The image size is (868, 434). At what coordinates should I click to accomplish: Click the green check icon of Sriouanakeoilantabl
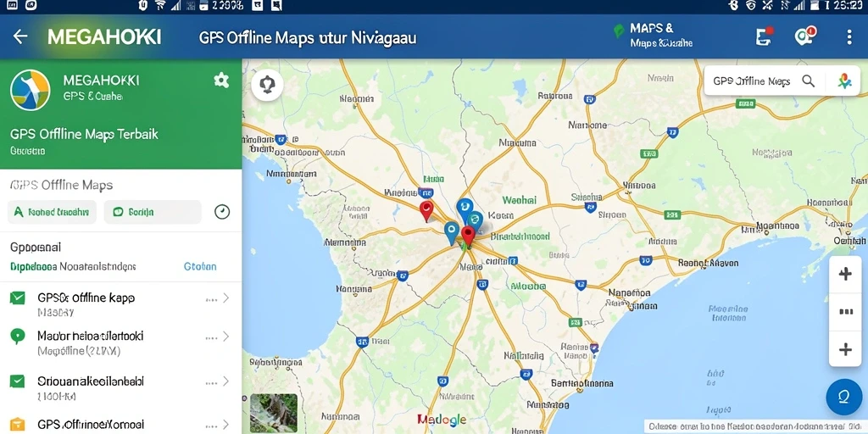pos(18,381)
